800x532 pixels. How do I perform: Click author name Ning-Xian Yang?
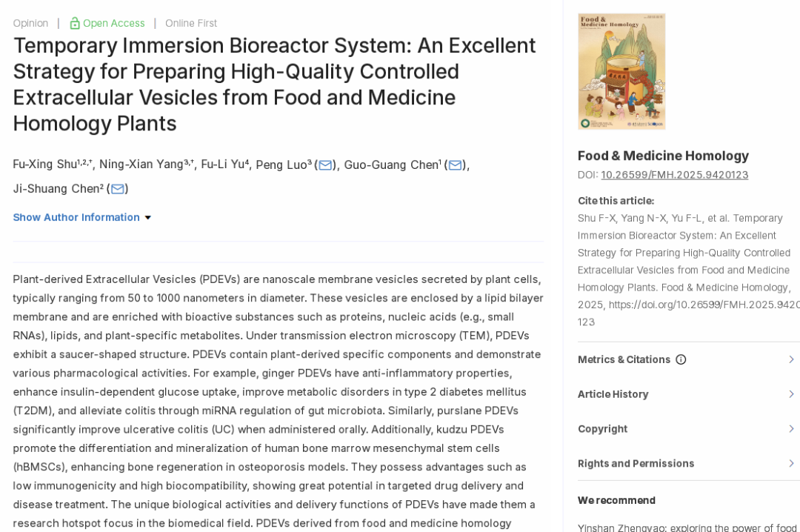click(x=141, y=164)
